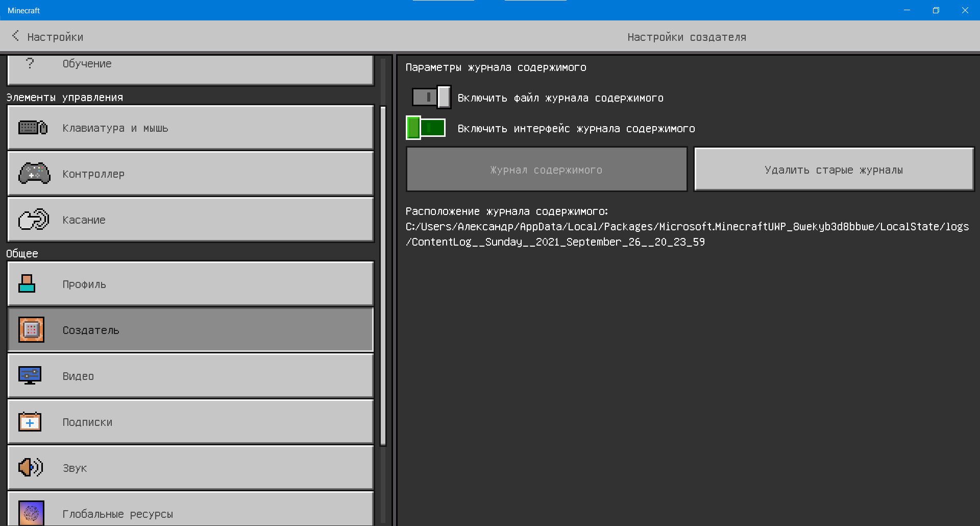Screen dimensions: 980x526
Task: Click the profile character icon
Action: point(27,283)
